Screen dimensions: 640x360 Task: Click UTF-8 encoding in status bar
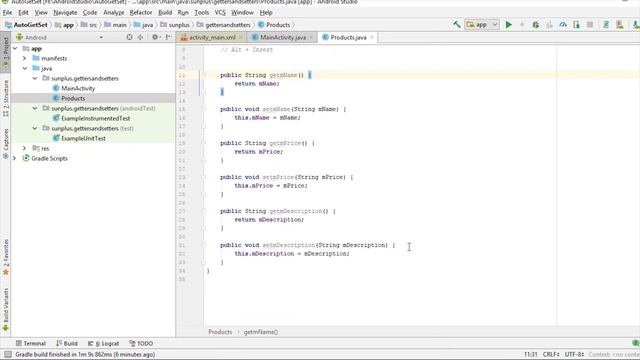[x=574, y=355]
